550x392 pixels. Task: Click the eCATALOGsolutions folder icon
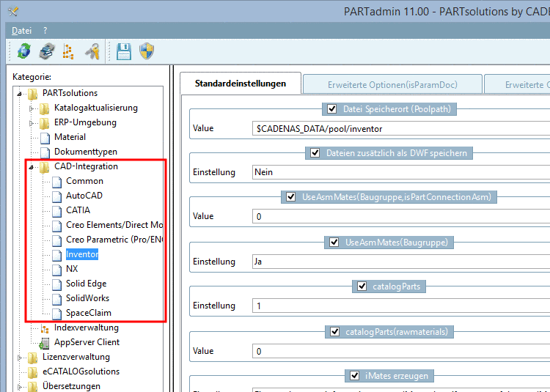pos(32,372)
